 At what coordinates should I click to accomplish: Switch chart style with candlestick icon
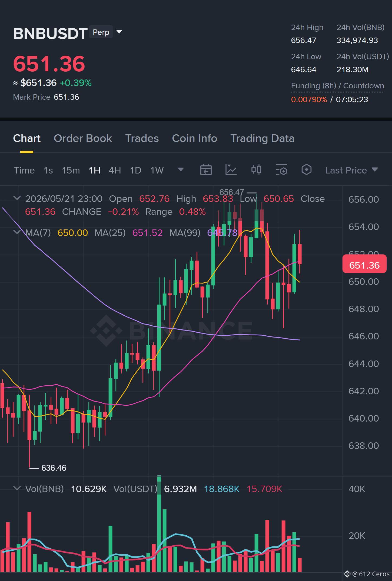point(256,170)
